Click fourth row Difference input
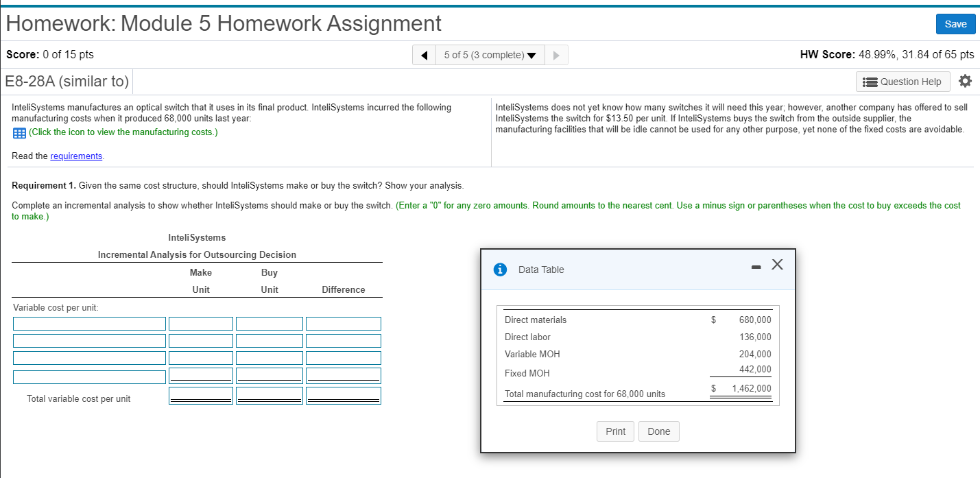The width and height of the screenshot is (980, 478). click(344, 374)
